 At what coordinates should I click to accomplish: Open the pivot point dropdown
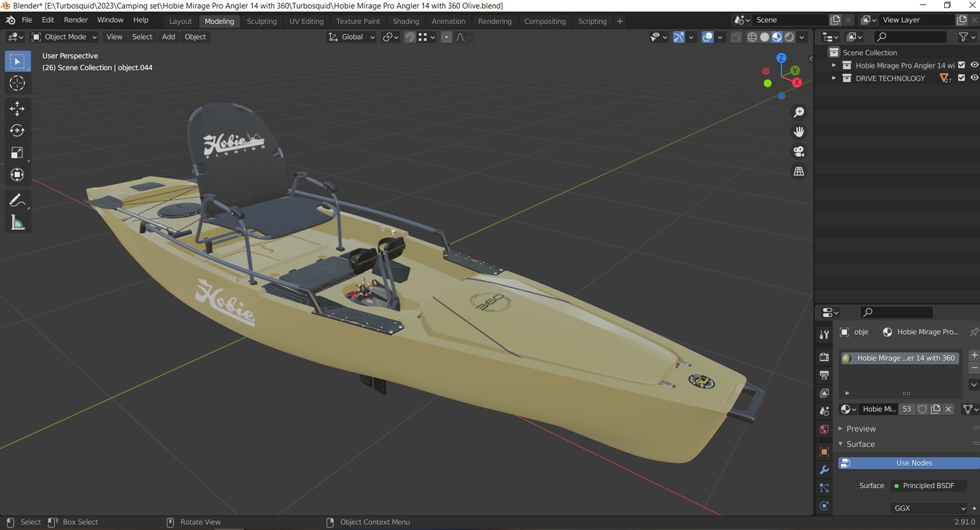click(390, 37)
